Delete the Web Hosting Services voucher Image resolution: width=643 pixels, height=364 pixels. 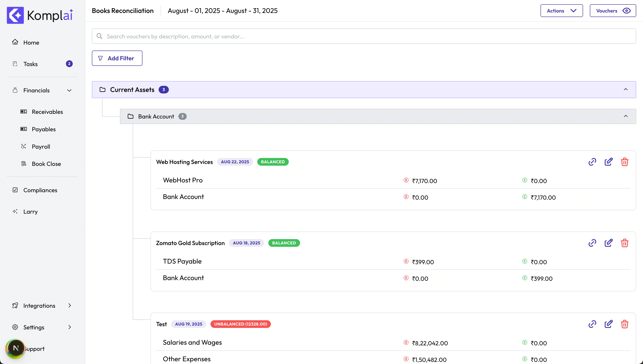tap(625, 162)
